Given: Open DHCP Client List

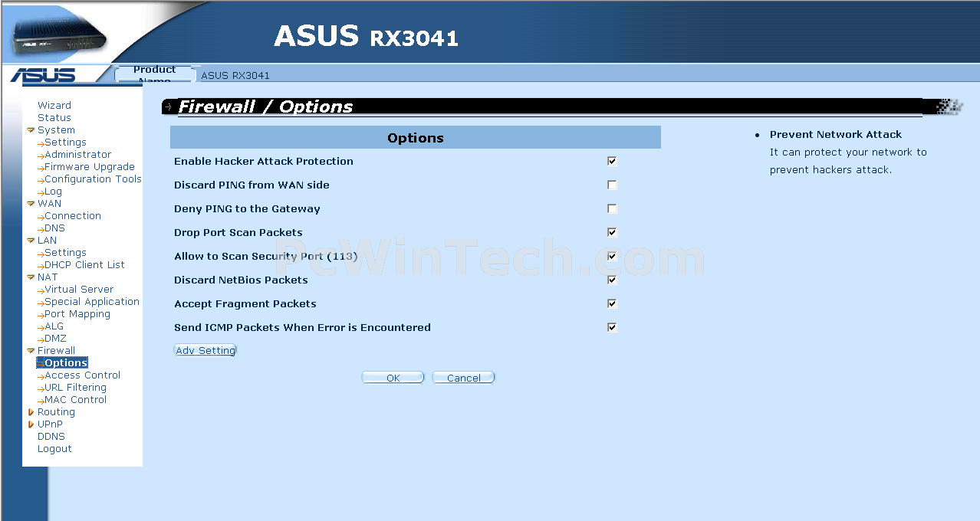Looking at the screenshot, I should point(84,265).
